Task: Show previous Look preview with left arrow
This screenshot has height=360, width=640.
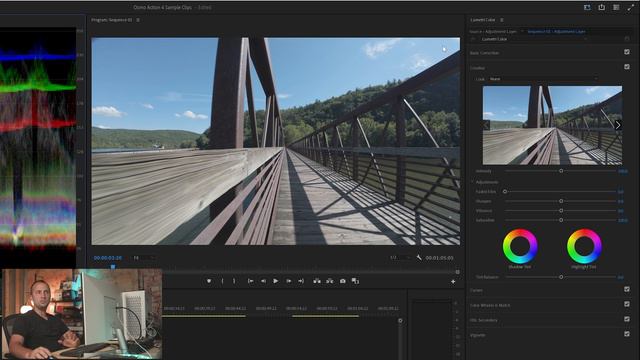Action: pyautogui.click(x=487, y=125)
